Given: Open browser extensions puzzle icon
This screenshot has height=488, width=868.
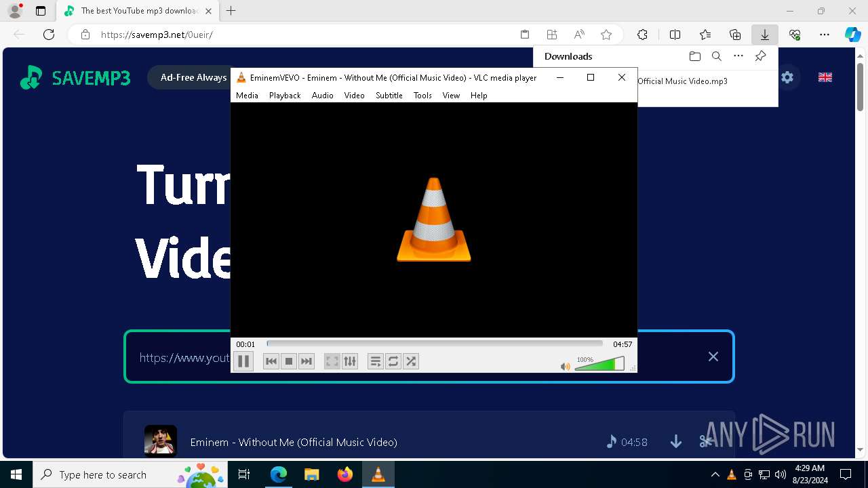Looking at the screenshot, I should point(642,35).
